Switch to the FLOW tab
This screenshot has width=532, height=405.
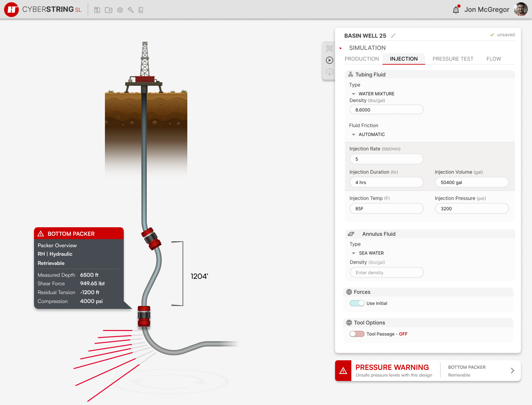pos(494,59)
